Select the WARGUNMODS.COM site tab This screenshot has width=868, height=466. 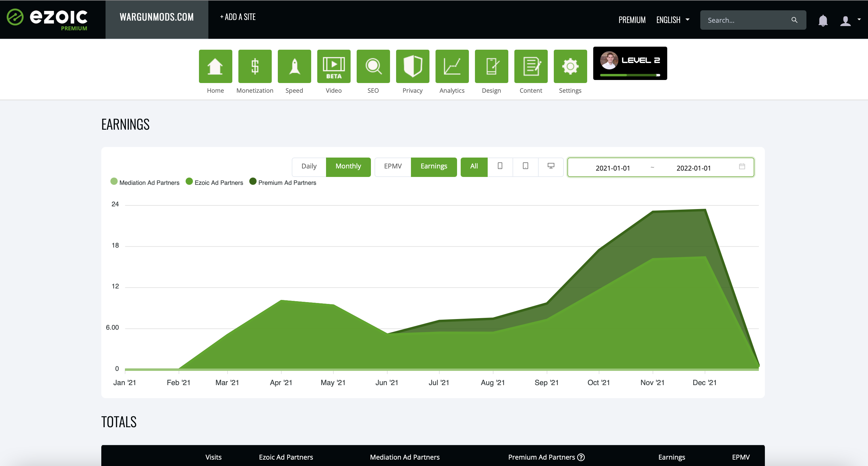coord(157,19)
